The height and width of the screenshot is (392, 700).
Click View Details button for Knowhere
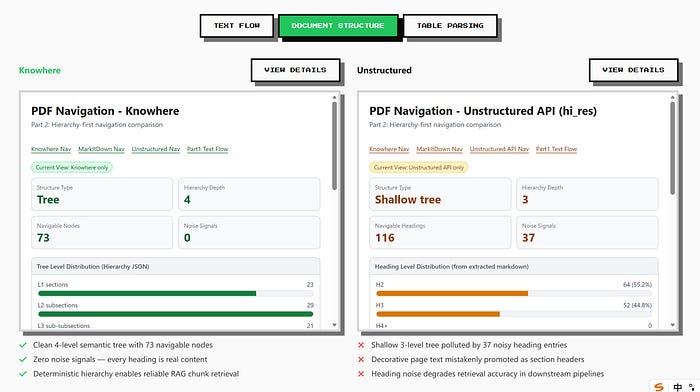point(296,70)
